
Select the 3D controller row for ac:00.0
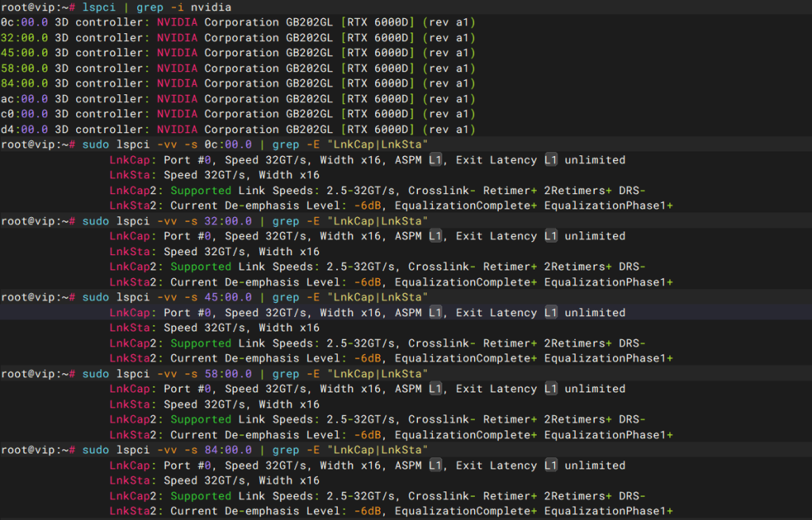(x=238, y=99)
